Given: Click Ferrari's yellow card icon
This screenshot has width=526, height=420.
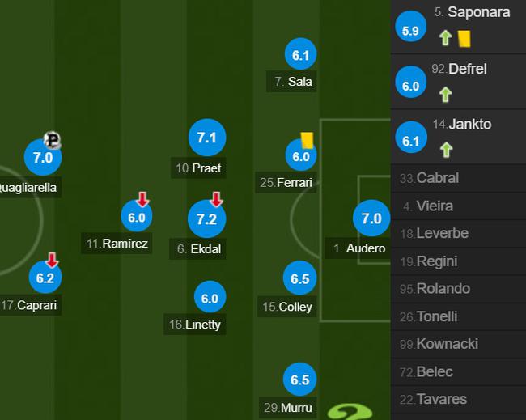Looking at the screenshot, I should coord(307,140).
